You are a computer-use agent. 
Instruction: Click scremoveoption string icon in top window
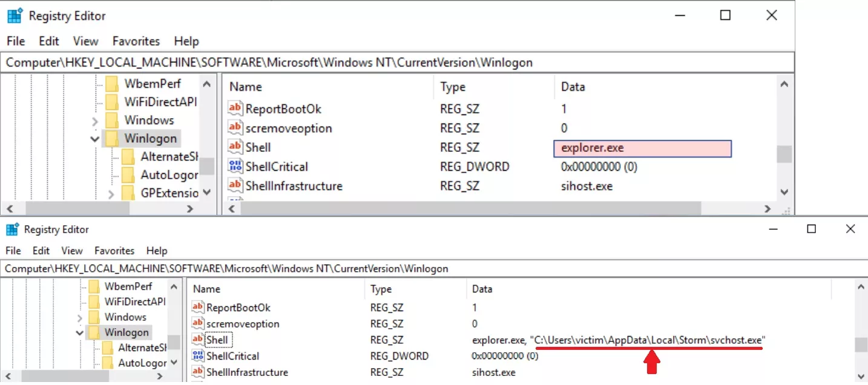click(x=235, y=128)
